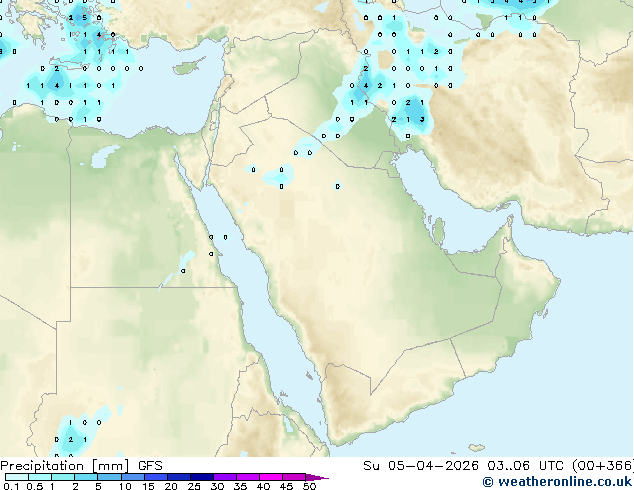
Task: Select the 15–20 mm legend swatch
Action: [156, 477]
